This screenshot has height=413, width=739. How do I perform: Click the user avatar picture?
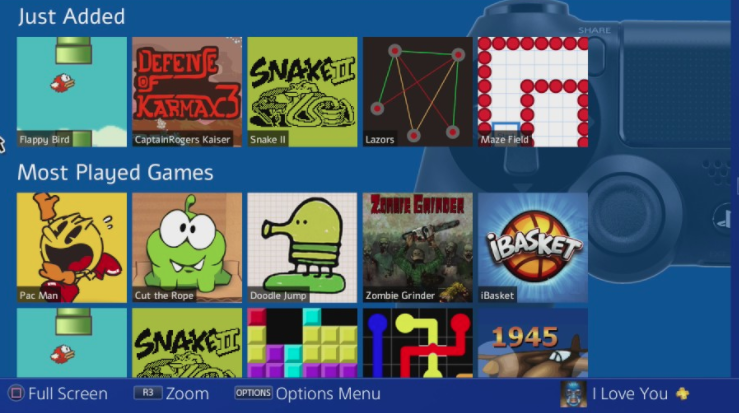pos(574,394)
